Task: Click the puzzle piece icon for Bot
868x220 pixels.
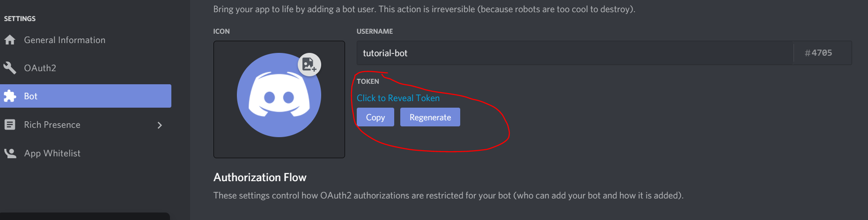Action: tap(10, 96)
